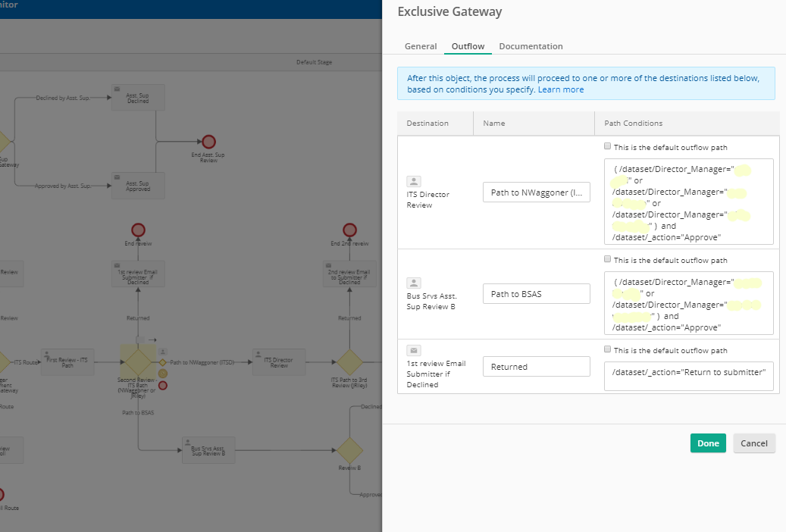Check default outflow path for Bus Srvs Asst. Sup
Screen dimensions: 786x532
coord(608,260)
